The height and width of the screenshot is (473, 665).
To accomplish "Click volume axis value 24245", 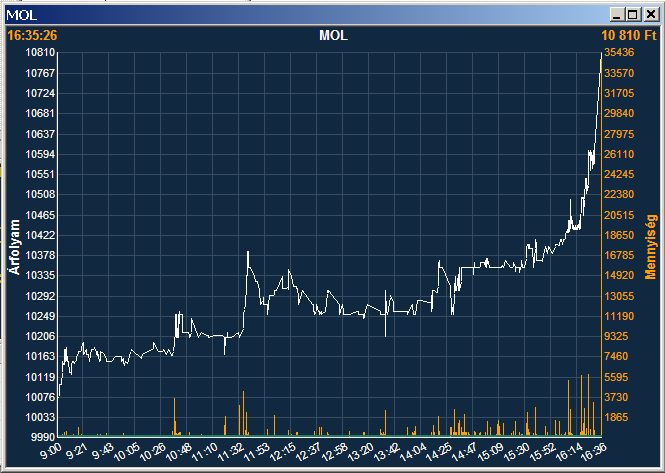I will (x=619, y=174).
